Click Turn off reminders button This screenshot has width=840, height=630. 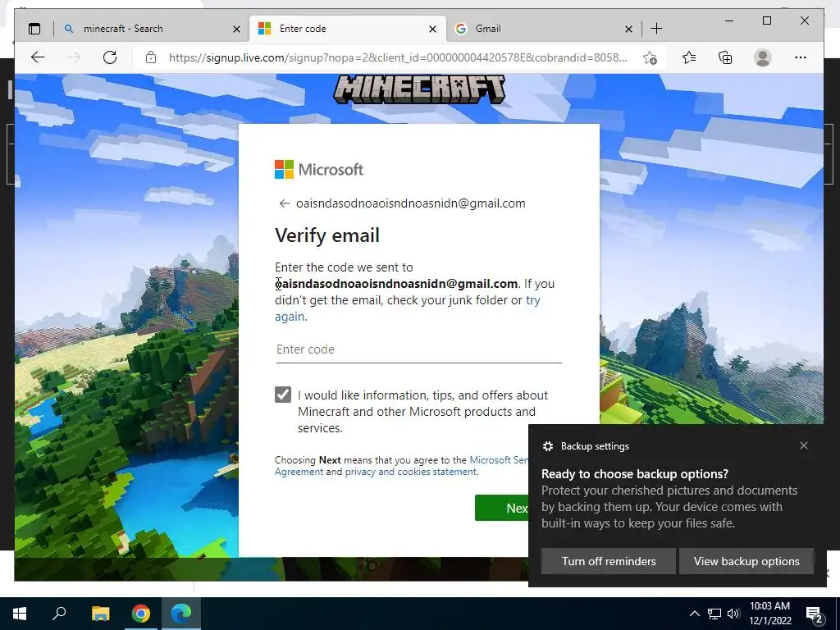click(x=609, y=561)
